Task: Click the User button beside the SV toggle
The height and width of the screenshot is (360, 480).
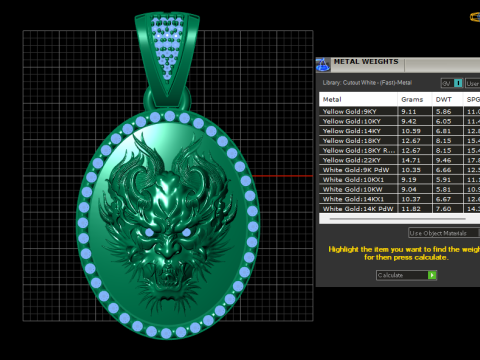Action: 473,83
